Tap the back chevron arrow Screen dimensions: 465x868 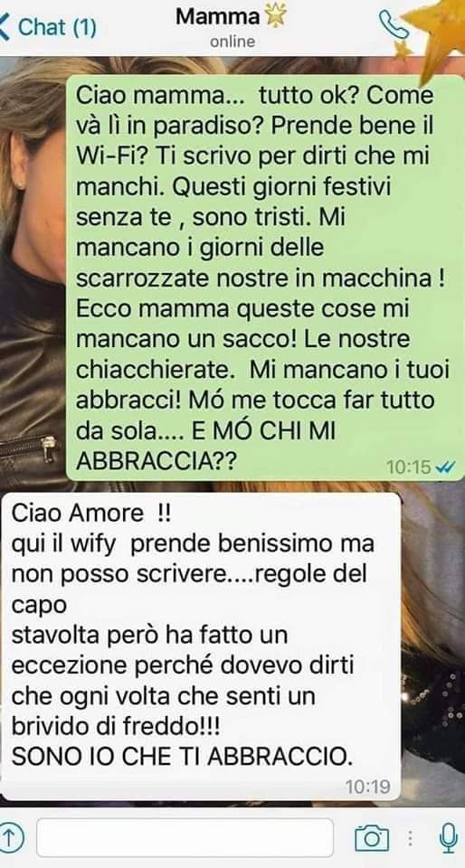pos(5,26)
